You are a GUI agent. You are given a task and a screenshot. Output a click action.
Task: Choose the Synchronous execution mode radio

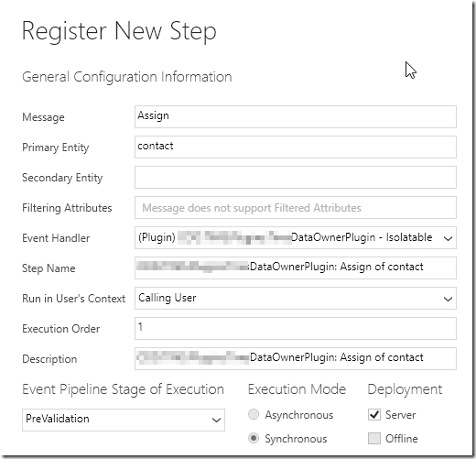pos(254,438)
